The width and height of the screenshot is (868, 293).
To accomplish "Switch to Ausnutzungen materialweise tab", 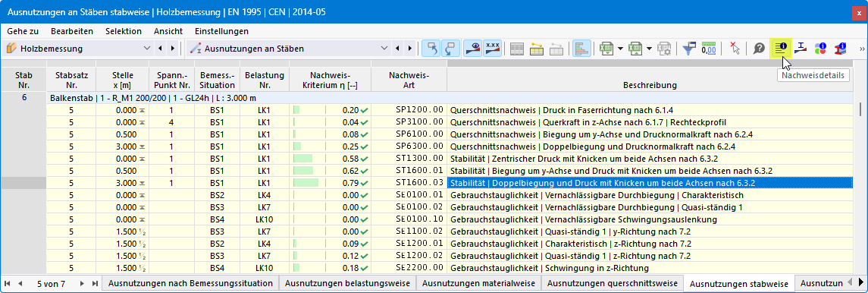I will (479, 284).
